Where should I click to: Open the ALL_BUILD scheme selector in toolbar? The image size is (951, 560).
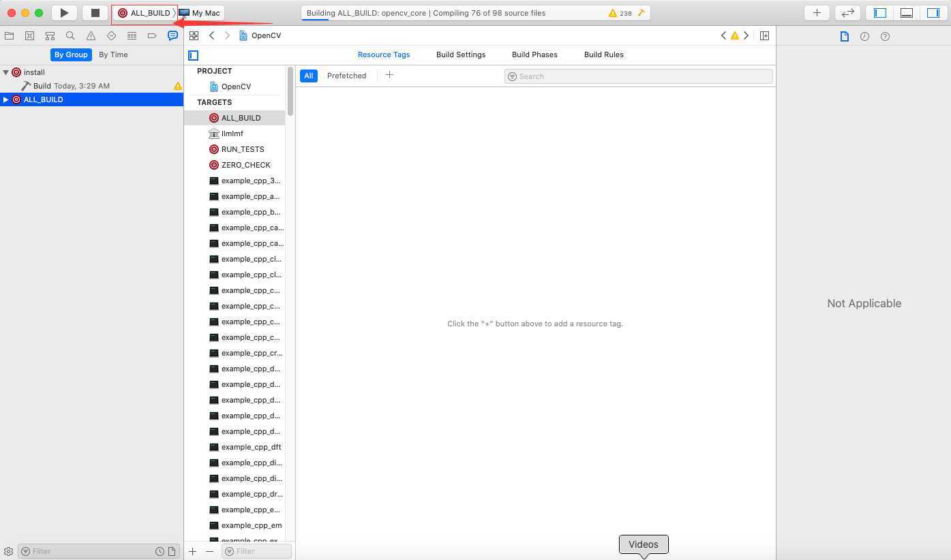(144, 13)
